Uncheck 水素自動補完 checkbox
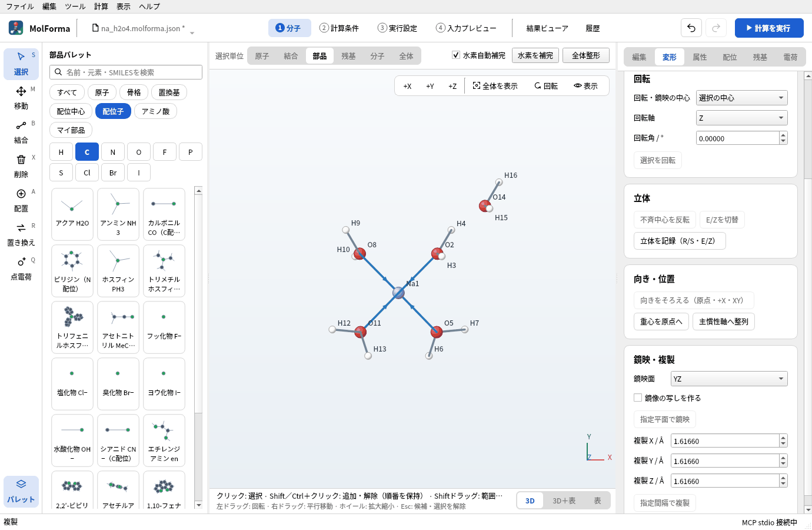Screen dimensions: 812x530 click(x=456, y=55)
